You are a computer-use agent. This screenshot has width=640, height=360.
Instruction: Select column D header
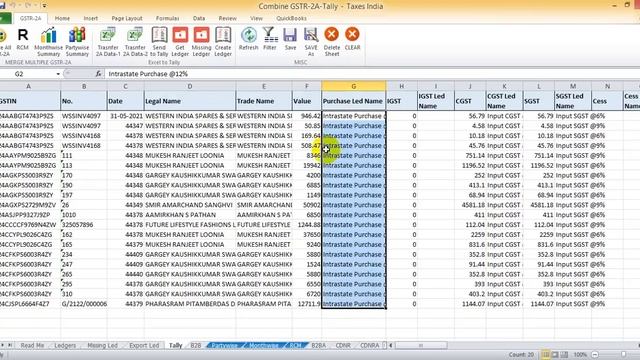[190, 86]
